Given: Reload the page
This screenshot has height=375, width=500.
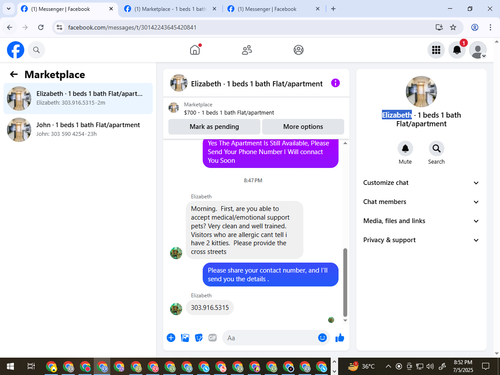Looking at the screenshot, I should pyautogui.click(x=41, y=27).
